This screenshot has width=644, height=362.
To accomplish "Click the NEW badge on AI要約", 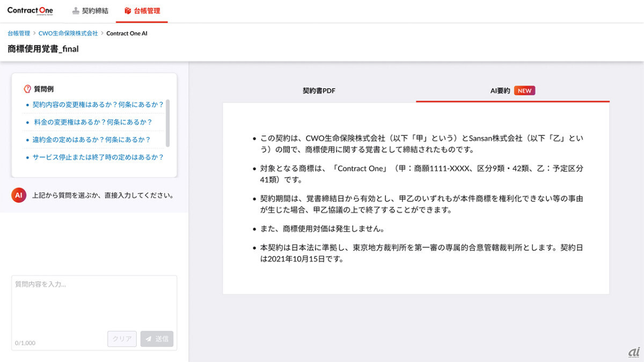I will [x=524, y=91].
